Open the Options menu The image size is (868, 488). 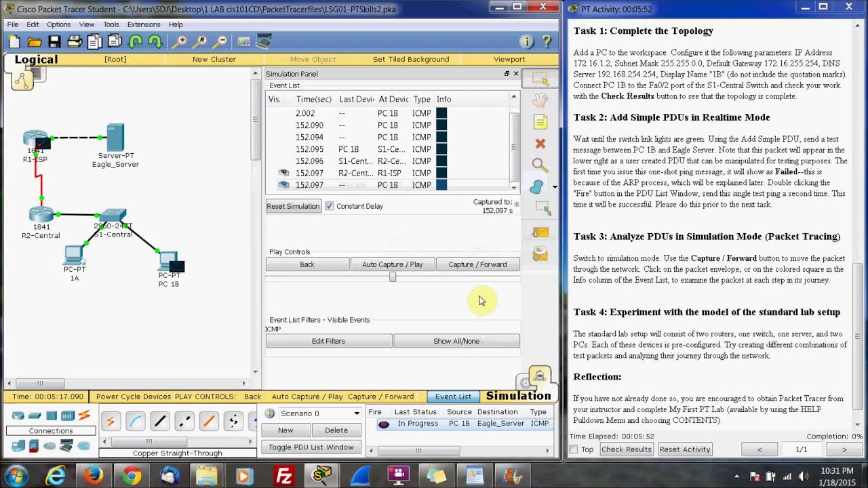pyautogui.click(x=59, y=24)
